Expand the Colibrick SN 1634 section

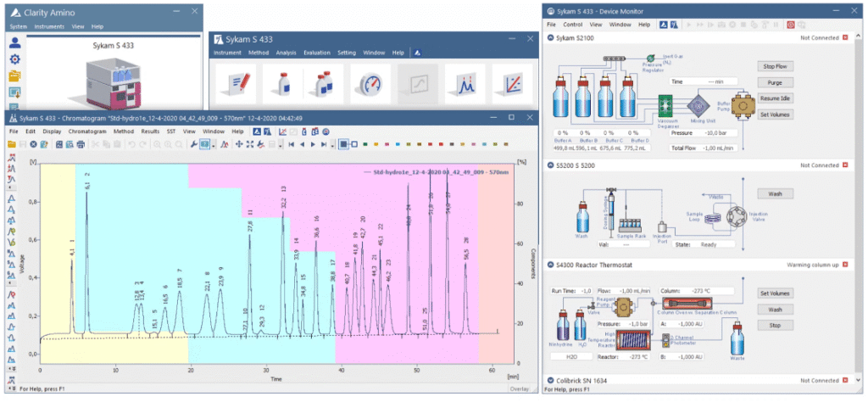pyautogui.click(x=550, y=381)
